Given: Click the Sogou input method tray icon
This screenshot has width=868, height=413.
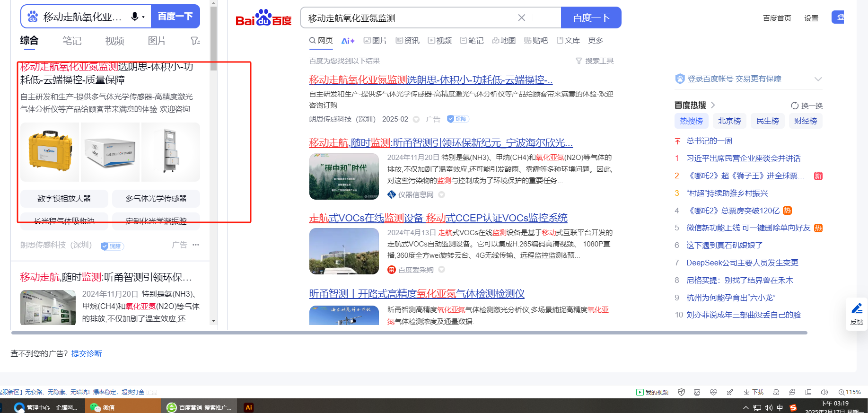Looking at the screenshot, I should pos(793,408).
